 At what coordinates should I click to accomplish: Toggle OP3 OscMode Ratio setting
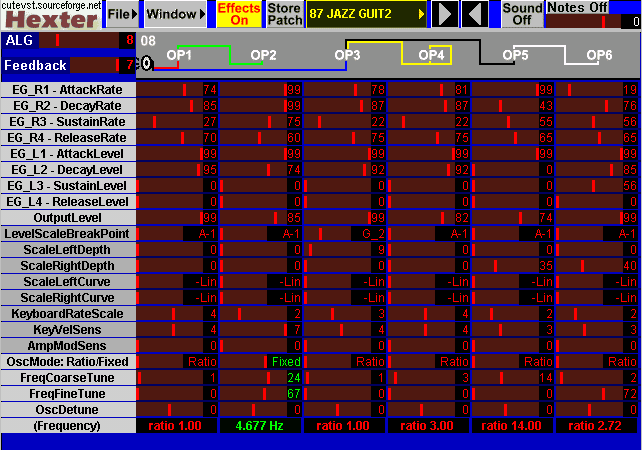[x=344, y=361]
